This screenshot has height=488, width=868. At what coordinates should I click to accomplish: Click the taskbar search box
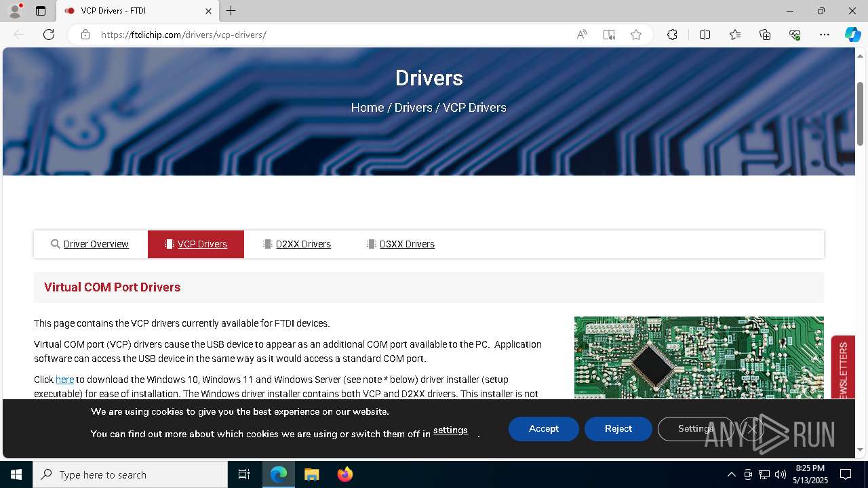click(130, 474)
